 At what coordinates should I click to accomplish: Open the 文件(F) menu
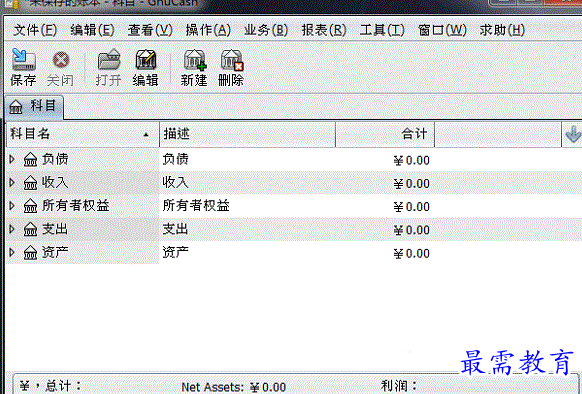click(x=35, y=30)
